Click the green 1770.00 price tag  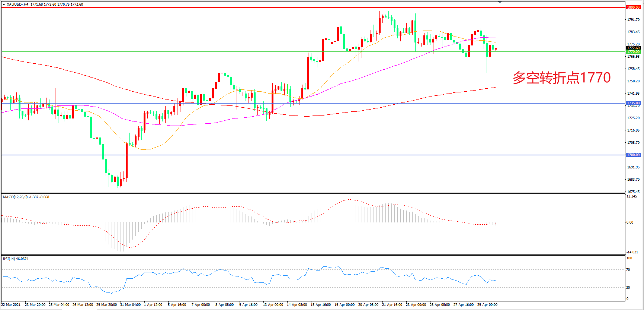pos(633,52)
